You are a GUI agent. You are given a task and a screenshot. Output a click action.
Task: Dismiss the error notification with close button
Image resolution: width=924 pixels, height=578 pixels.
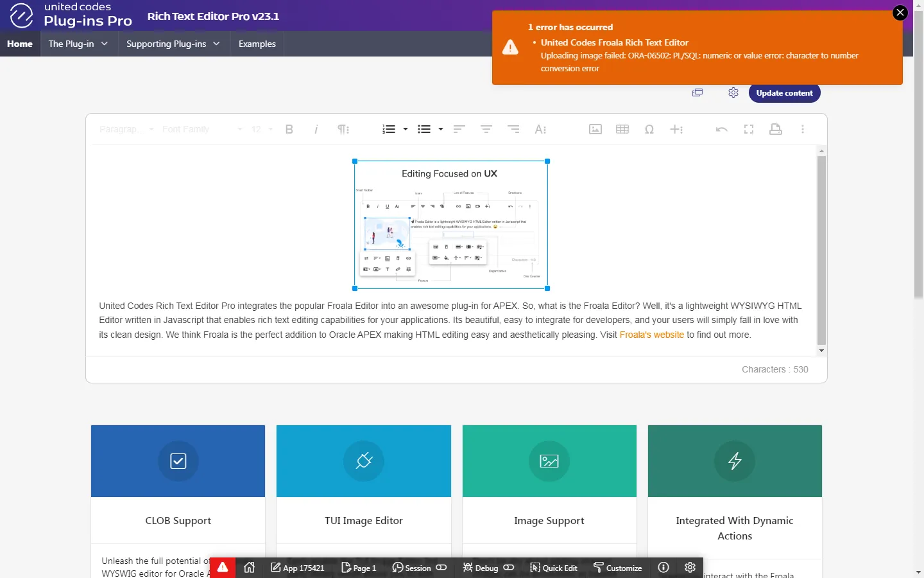tap(900, 12)
